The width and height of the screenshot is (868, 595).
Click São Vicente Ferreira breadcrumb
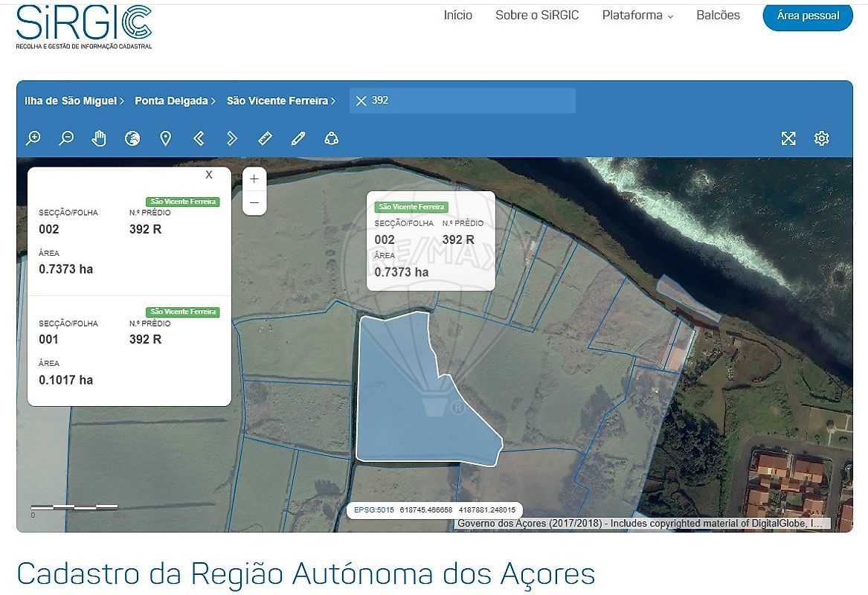(281, 100)
